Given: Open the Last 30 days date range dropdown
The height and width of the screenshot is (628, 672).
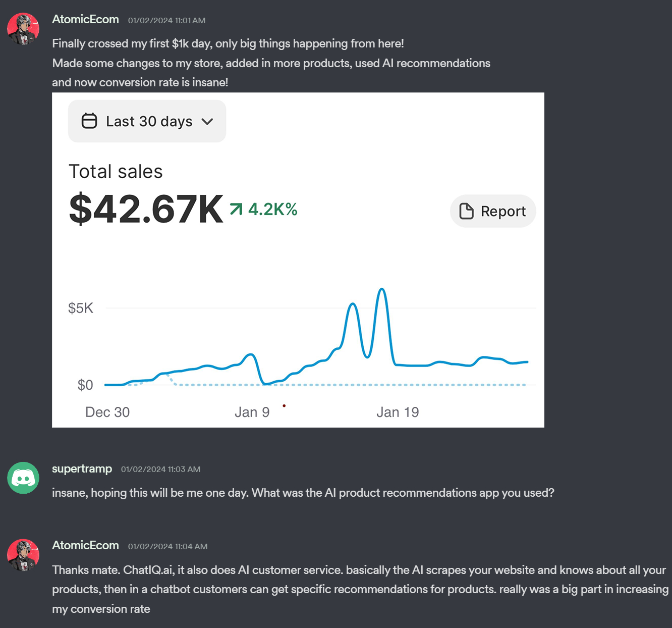Looking at the screenshot, I should point(147,121).
